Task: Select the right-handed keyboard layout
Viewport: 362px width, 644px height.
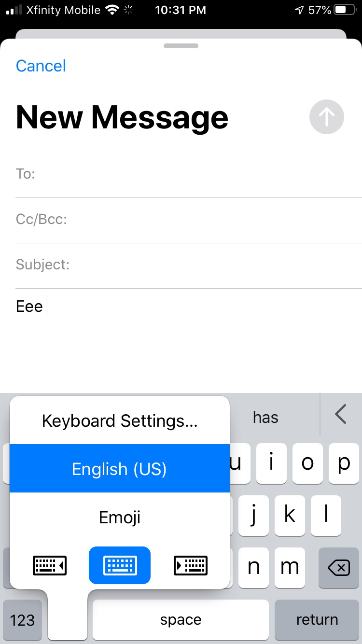Action: (x=190, y=565)
